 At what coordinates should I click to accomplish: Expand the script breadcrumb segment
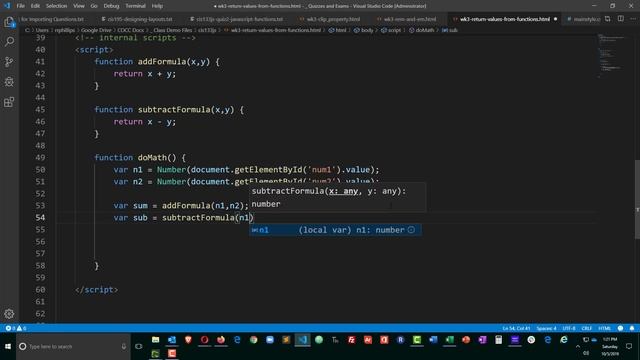391,30
